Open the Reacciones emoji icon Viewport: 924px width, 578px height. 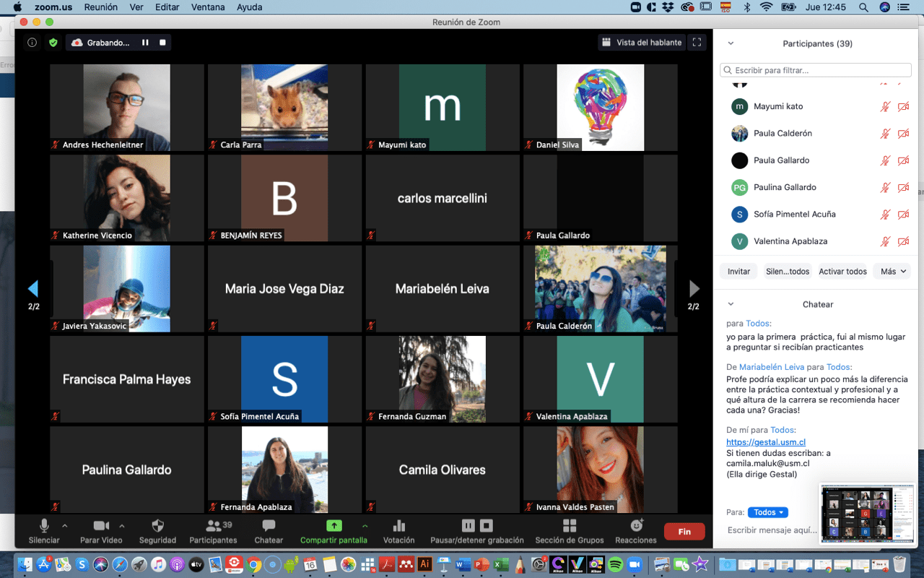click(x=636, y=526)
